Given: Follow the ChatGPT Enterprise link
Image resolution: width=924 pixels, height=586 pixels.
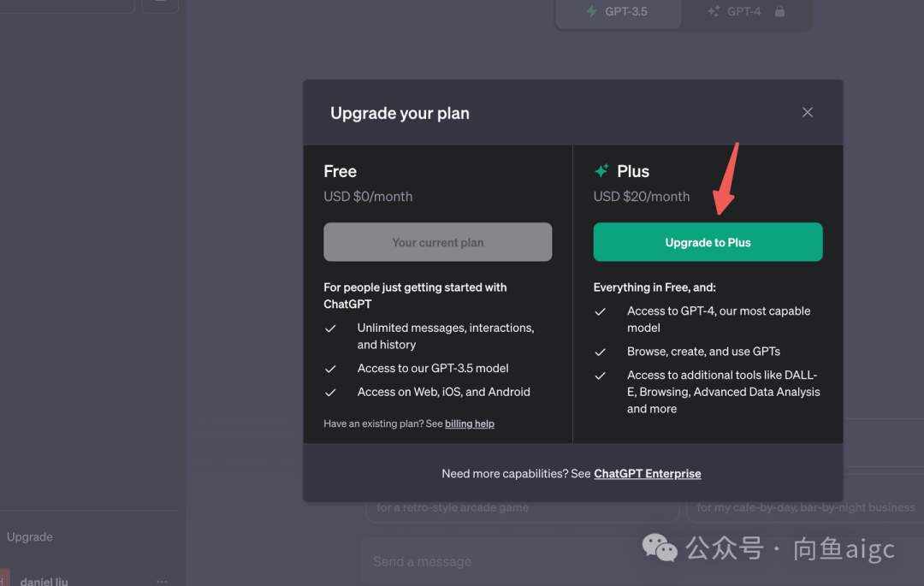Looking at the screenshot, I should coord(647,473).
